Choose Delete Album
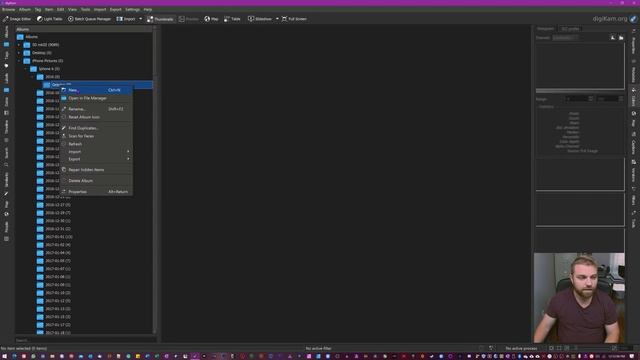This screenshot has height=360, width=640. coord(96,180)
